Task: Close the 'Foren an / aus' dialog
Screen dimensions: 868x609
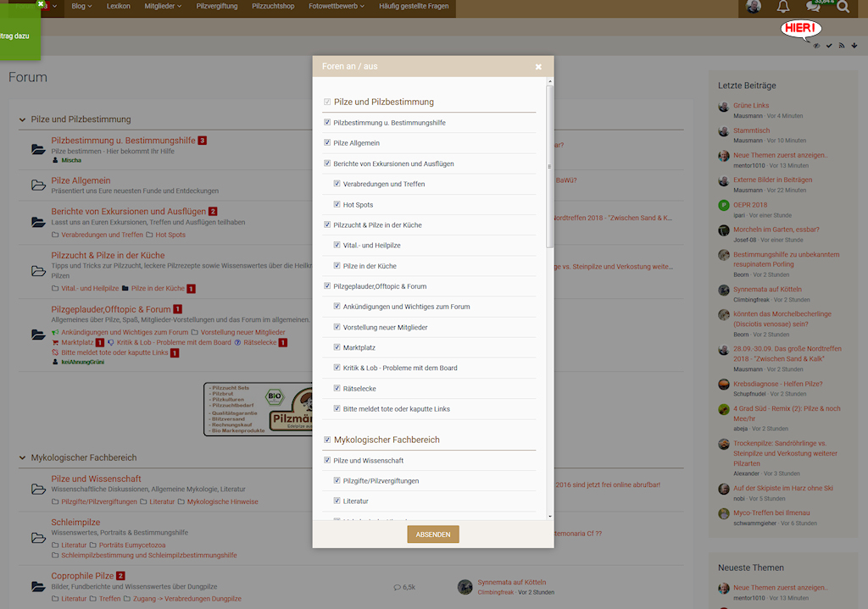Action: 538,66
